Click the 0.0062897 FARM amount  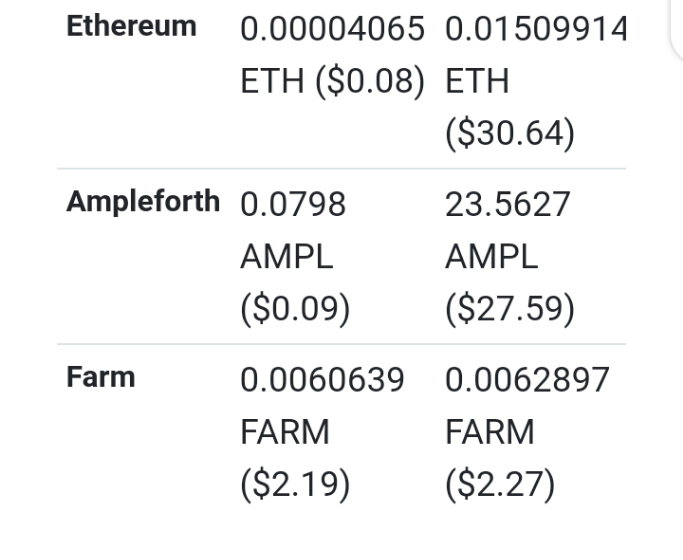point(527,380)
